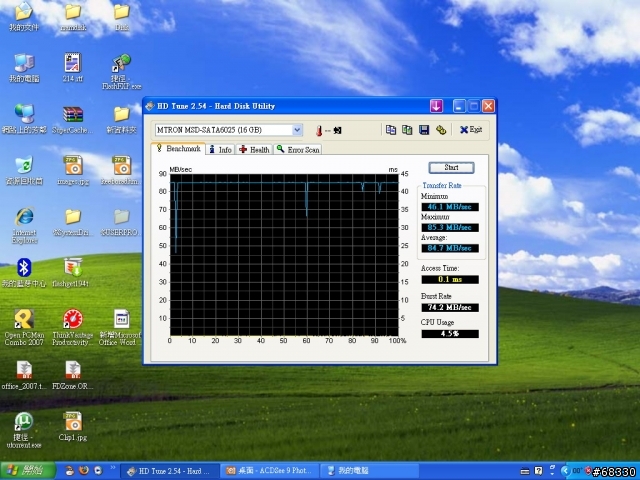Image resolution: width=640 pixels, height=480 pixels.
Task: Launch Firefox from the quick launch bar
Action: (84, 471)
